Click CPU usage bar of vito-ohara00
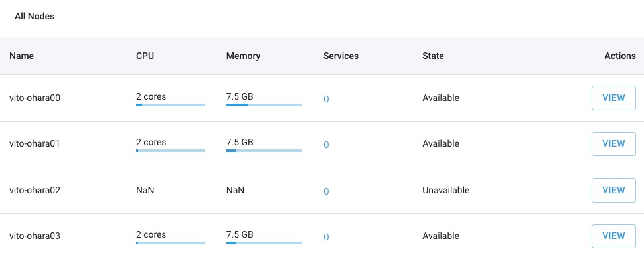 [171, 105]
